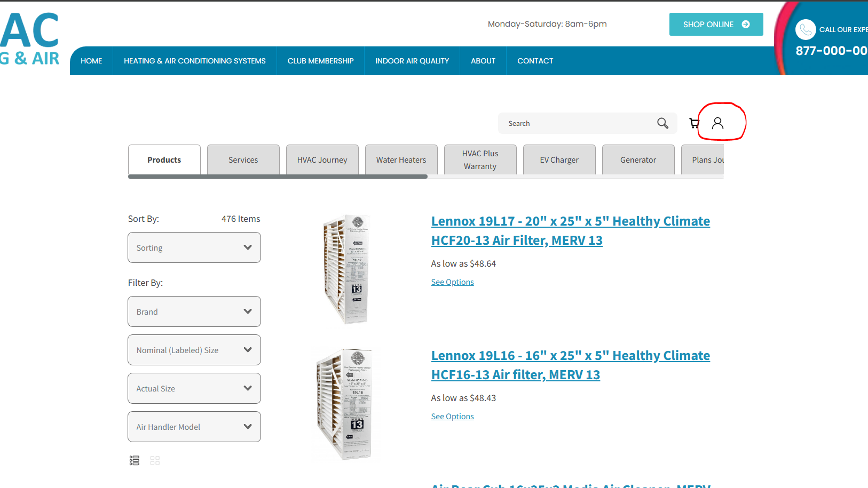
Task: Open Lennox 19L16 air filter product link
Action: [x=571, y=365]
